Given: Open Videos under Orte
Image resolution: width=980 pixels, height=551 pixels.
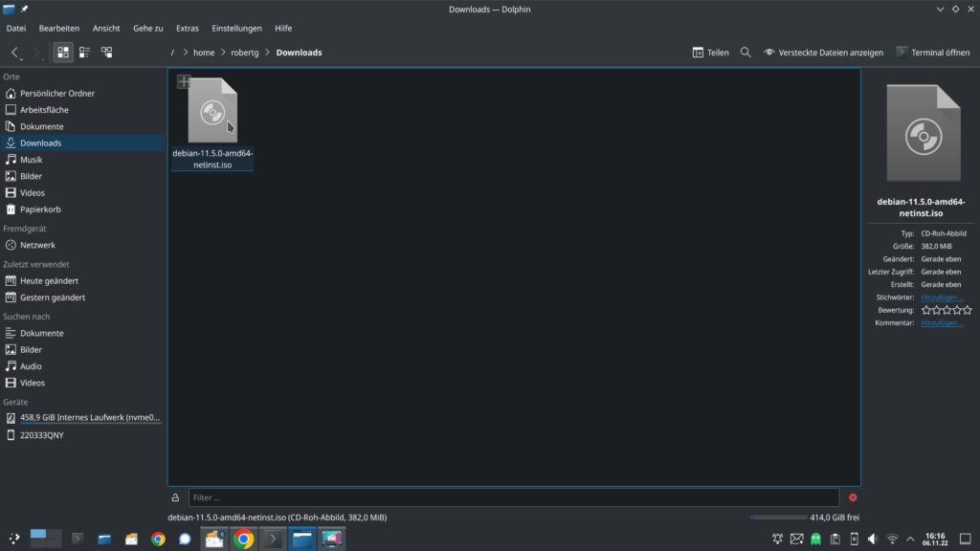Looking at the screenshot, I should pos(82,193).
